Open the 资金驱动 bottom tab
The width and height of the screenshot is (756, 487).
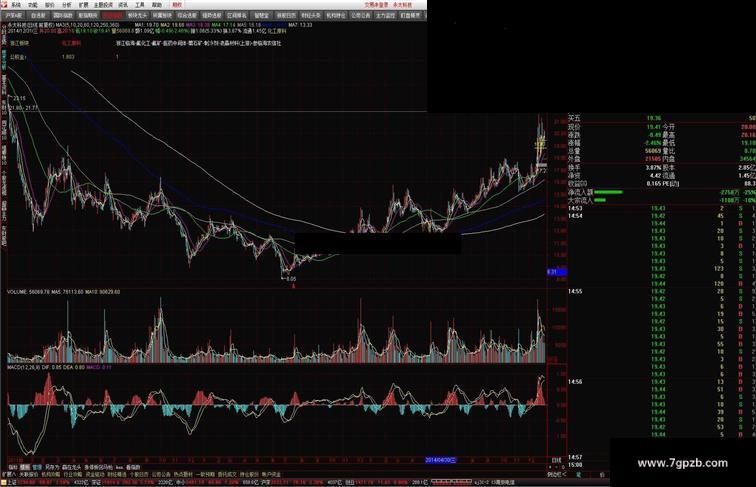(94, 475)
